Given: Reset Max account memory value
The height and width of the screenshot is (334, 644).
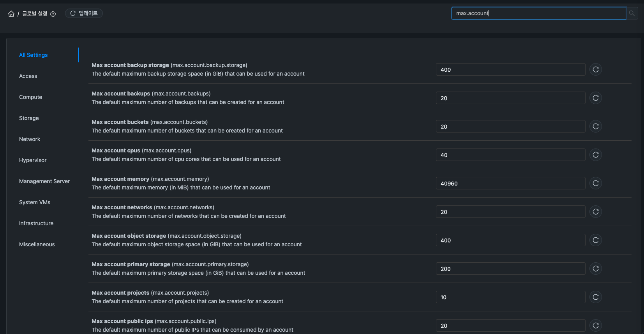Looking at the screenshot, I should 596,183.
